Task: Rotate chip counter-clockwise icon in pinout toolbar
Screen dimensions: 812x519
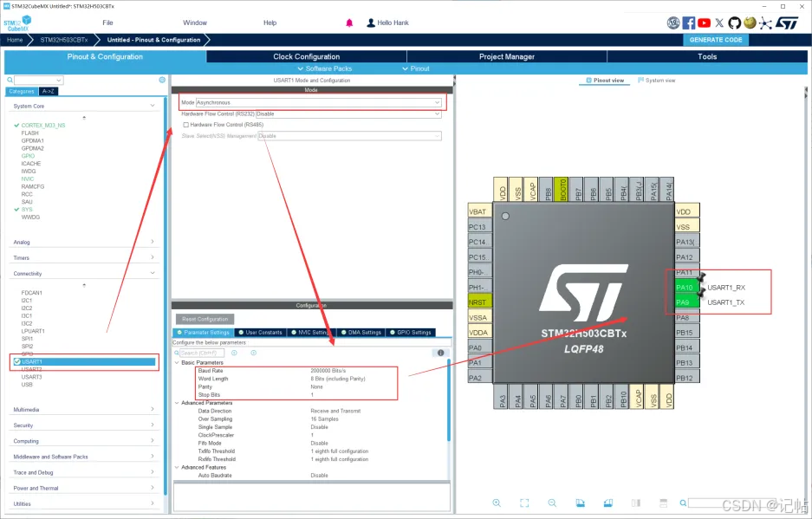Action: click(608, 503)
